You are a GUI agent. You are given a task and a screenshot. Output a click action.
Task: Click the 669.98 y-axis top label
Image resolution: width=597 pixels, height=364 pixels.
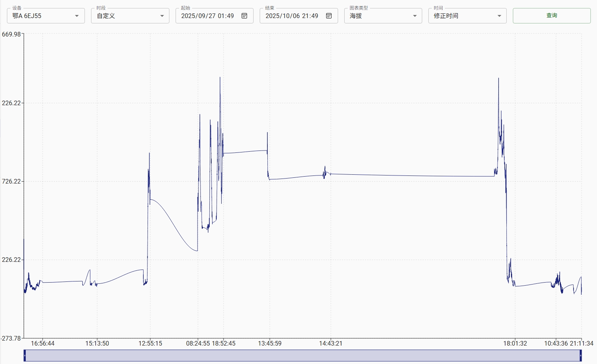pos(12,34)
